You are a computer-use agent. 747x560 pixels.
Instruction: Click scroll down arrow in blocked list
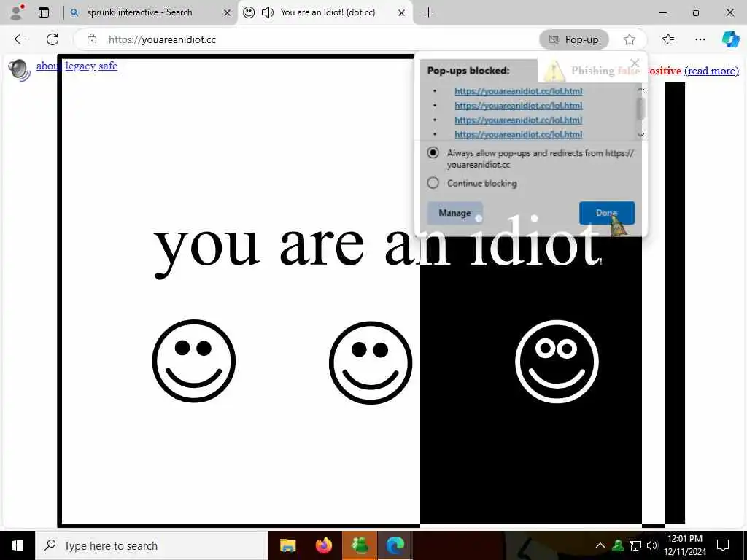pos(640,135)
